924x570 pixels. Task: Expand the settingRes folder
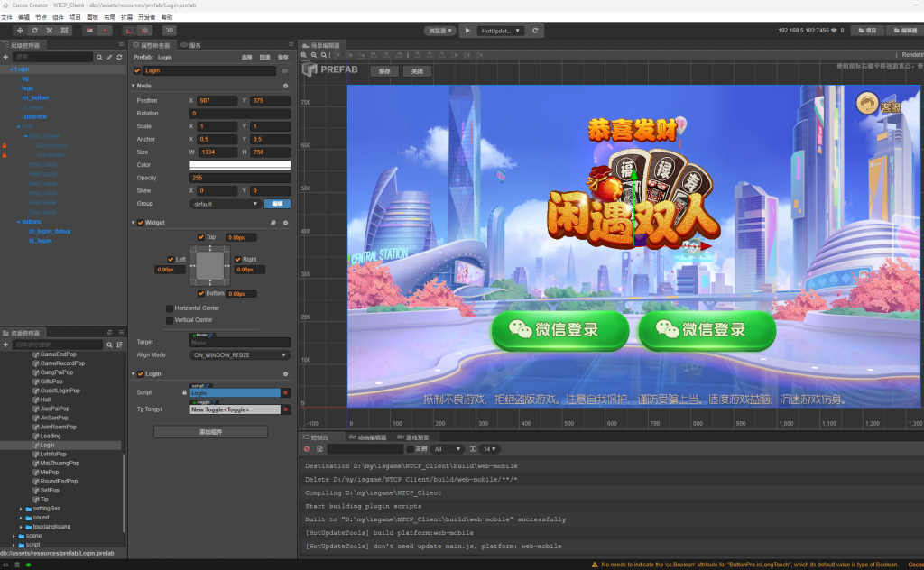pos(21,509)
